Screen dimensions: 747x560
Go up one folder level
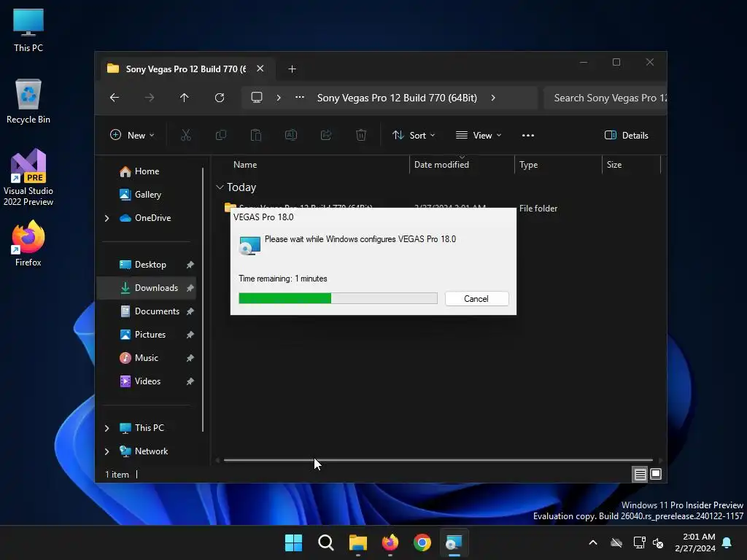click(185, 98)
